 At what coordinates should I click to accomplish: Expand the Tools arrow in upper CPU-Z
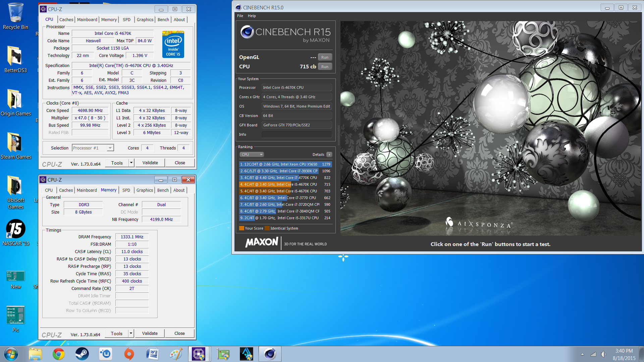coord(131,163)
